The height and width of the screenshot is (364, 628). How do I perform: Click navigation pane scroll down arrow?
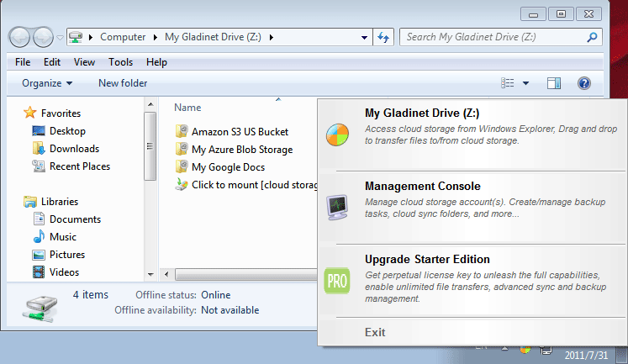point(150,275)
